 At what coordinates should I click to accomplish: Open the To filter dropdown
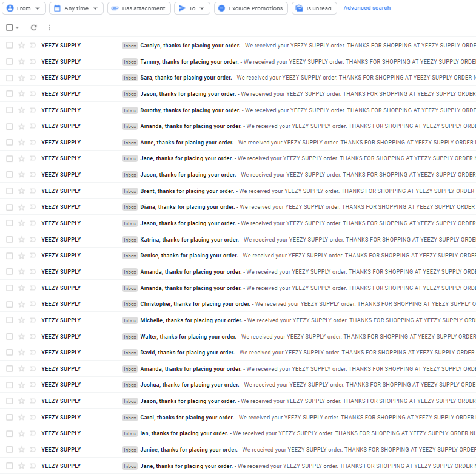tap(192, 8)
